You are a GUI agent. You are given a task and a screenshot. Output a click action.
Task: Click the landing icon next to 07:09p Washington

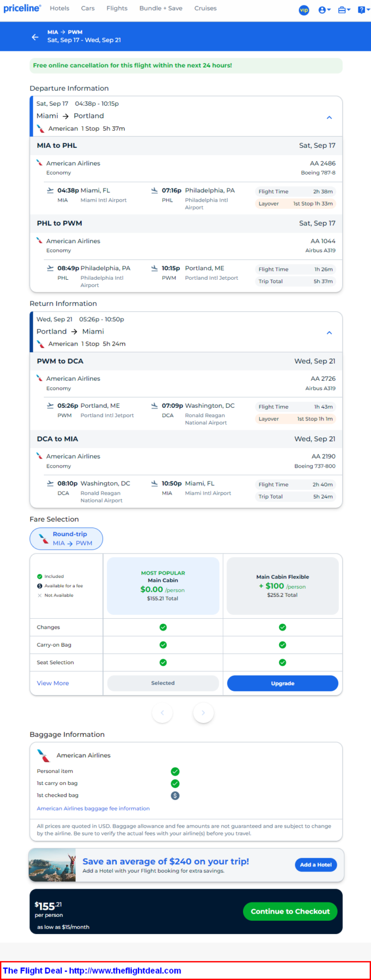[x=154, y=406]
